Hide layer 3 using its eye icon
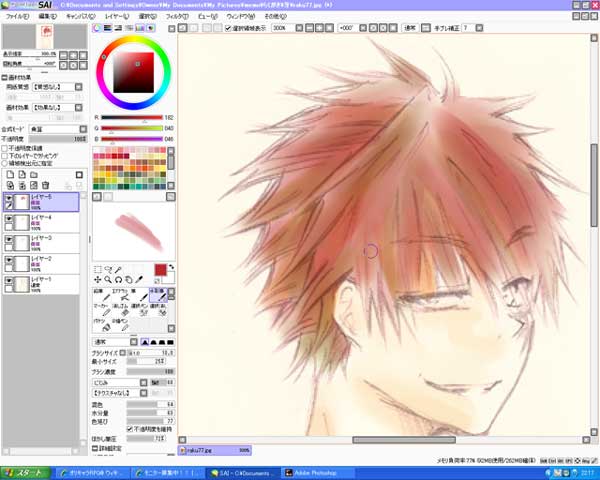 [x=8, y=240]
